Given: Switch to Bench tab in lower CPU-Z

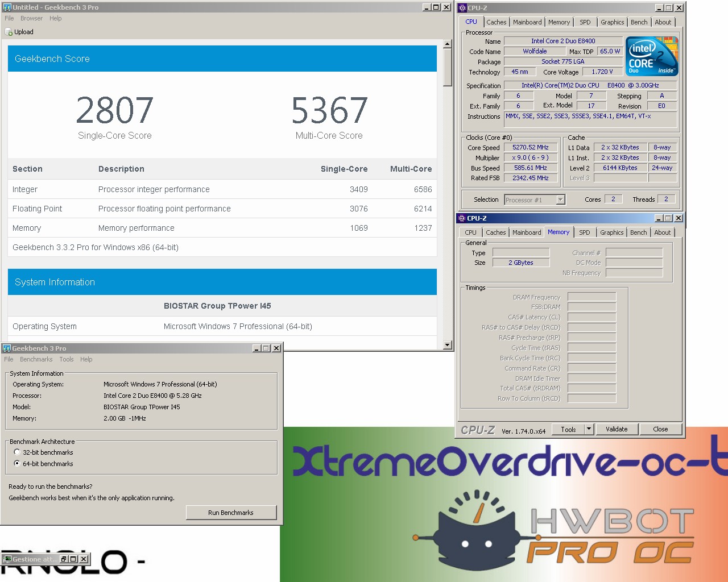Looking at the screenshot, I should point(638,232).
